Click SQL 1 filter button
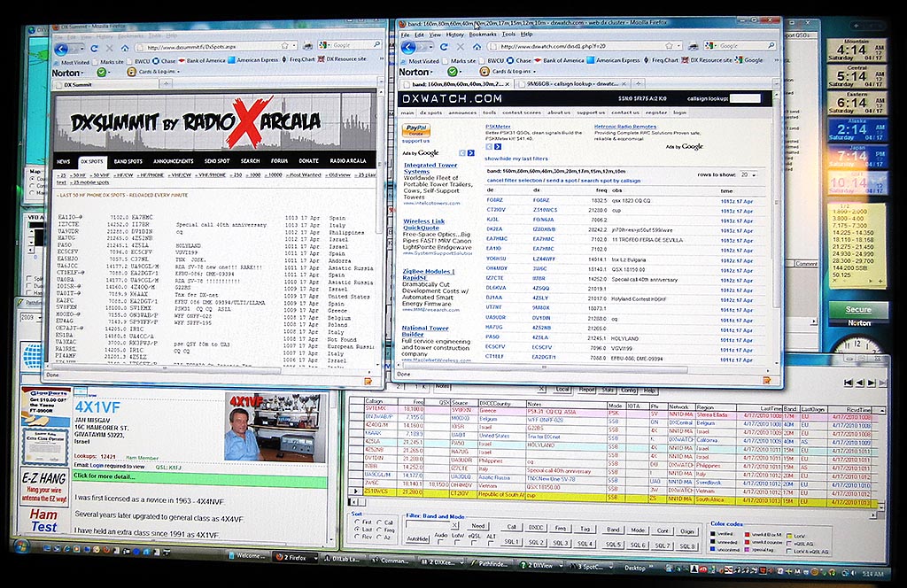The width and height of the screenshot is (907, 588). click(511, 543)
